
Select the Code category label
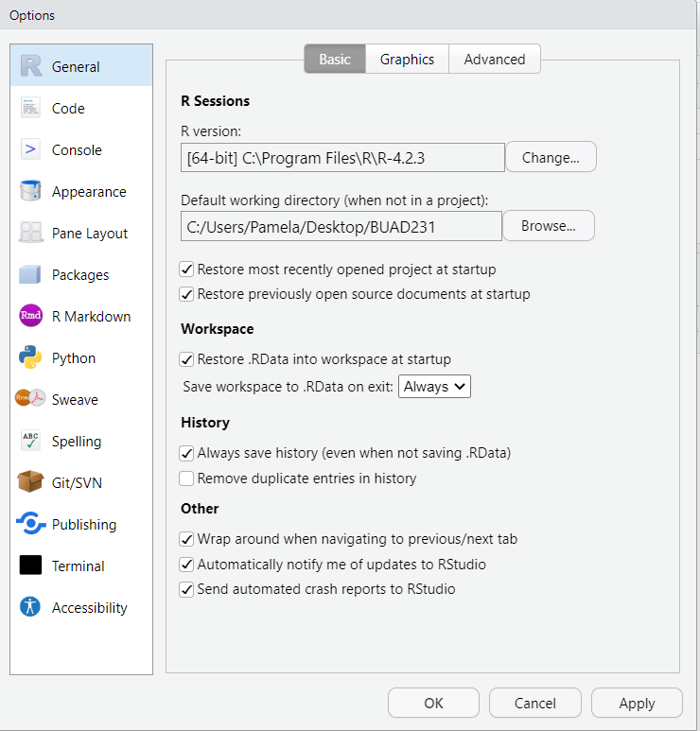pyautogui.click(x=68, y=108)
